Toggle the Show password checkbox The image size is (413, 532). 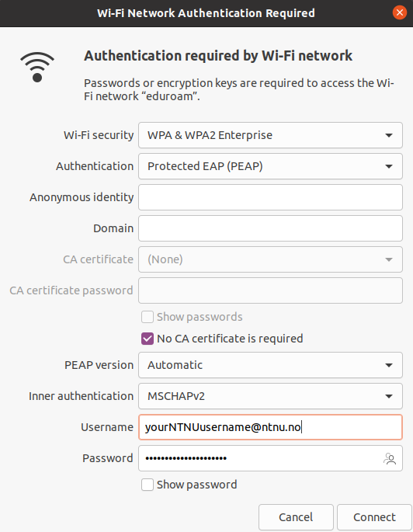click(x=147, y=485)
